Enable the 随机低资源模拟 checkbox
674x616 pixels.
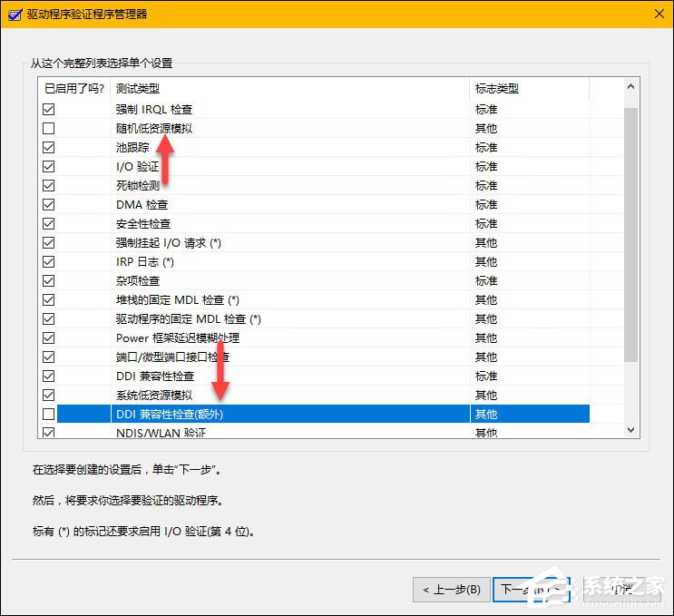tap(49, 128)
